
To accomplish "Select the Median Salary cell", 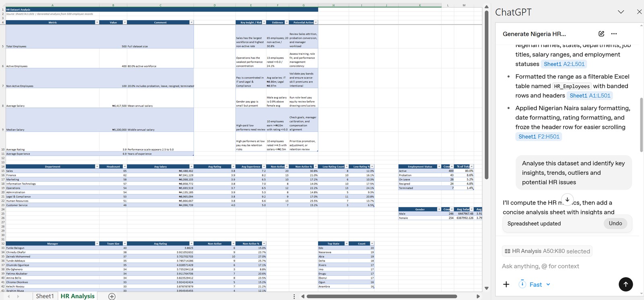I will [x=52, y=120].
